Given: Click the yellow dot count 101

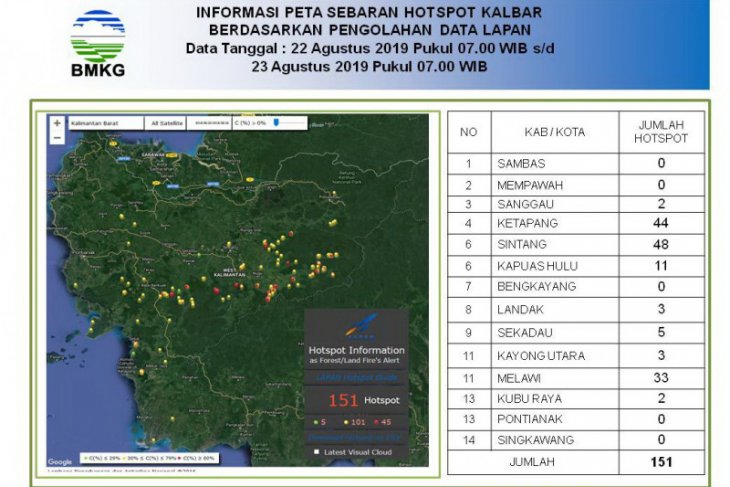Looking at the screenshot, I should tap(355, 422).
